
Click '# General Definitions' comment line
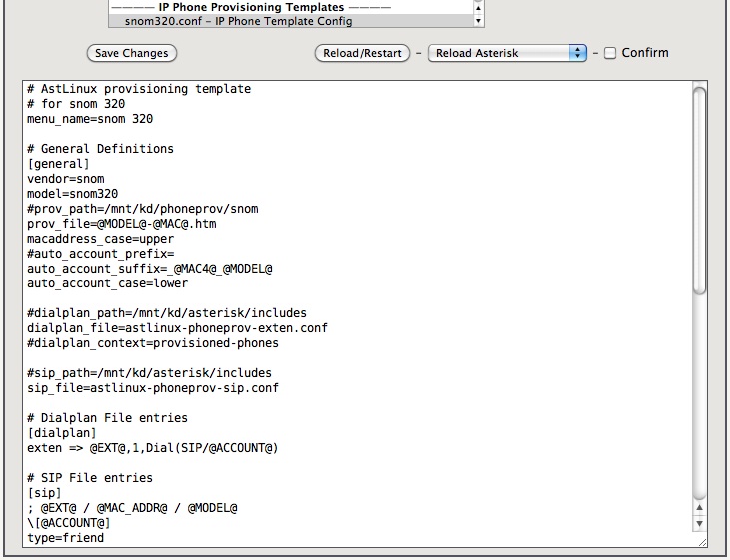click(x=101, y=149)
